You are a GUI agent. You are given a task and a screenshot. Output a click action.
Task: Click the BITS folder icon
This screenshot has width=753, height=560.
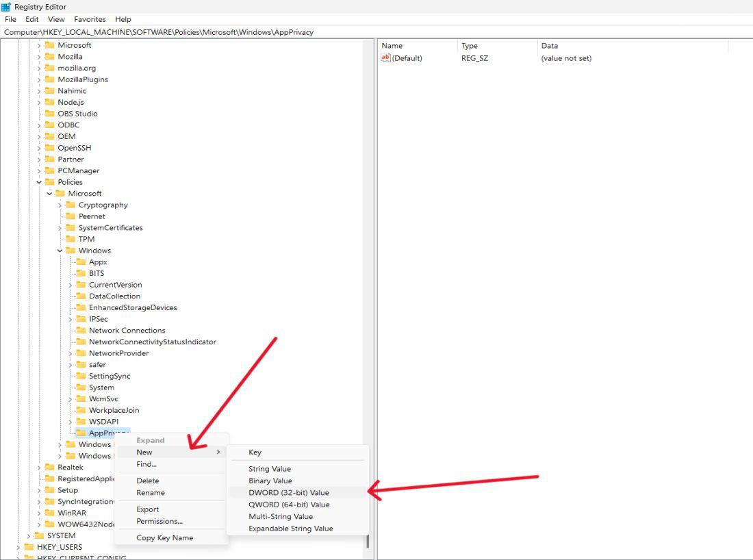coord(81,272)
